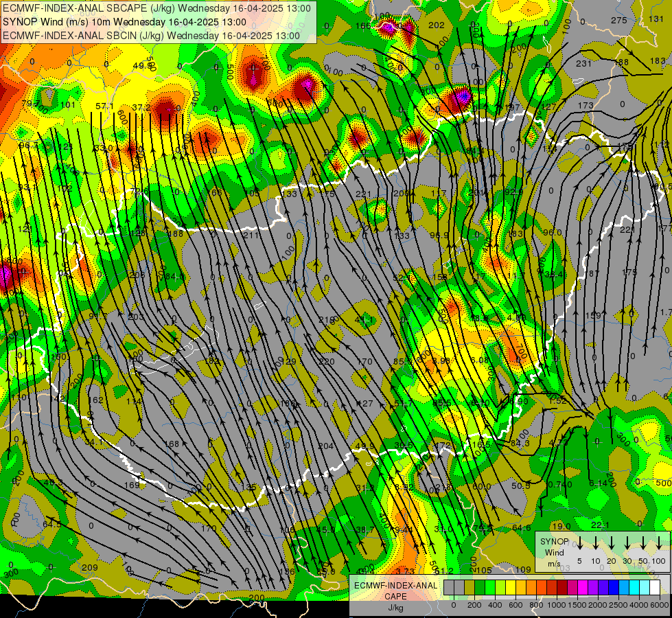Click the '44.1' map value
This screenshot has width=672, height=618.
[x=364, y=319]
